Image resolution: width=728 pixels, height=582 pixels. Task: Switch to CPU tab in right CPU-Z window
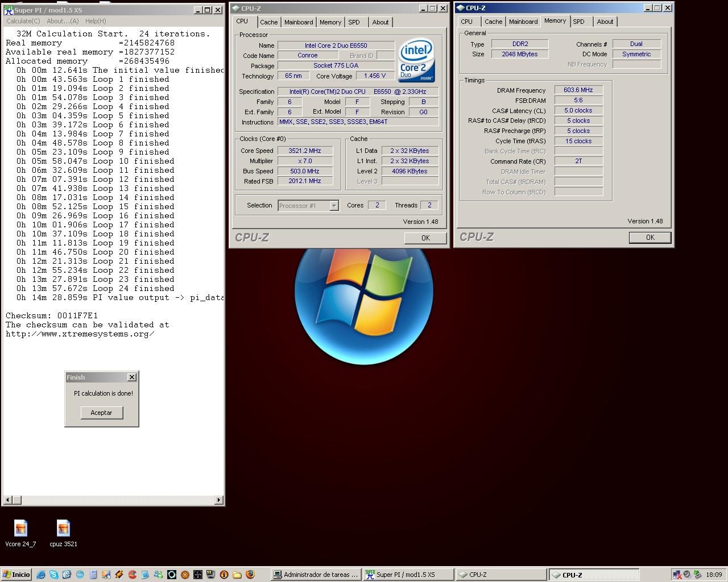click(x=467, y=22)
